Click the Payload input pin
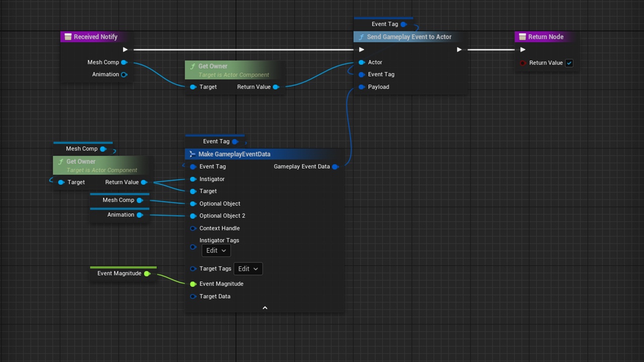This screenshot has width=644, height=362. (x=361, y=87)
